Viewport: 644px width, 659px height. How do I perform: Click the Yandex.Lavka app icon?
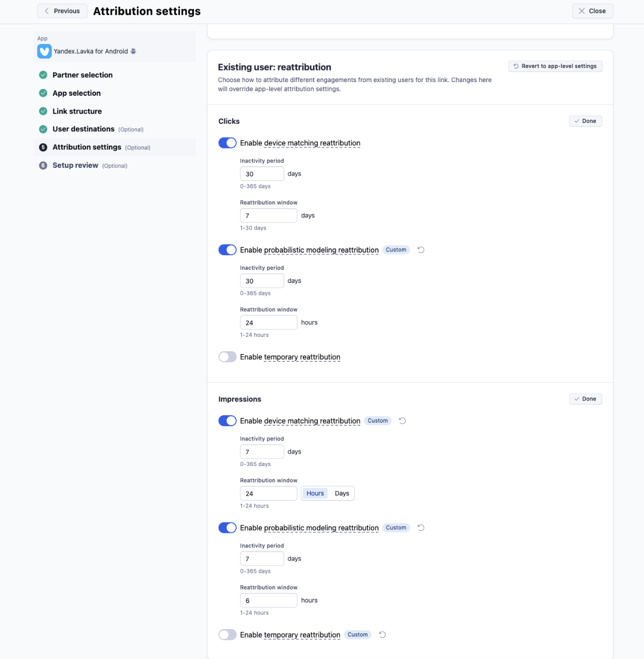tap(44, 51)
